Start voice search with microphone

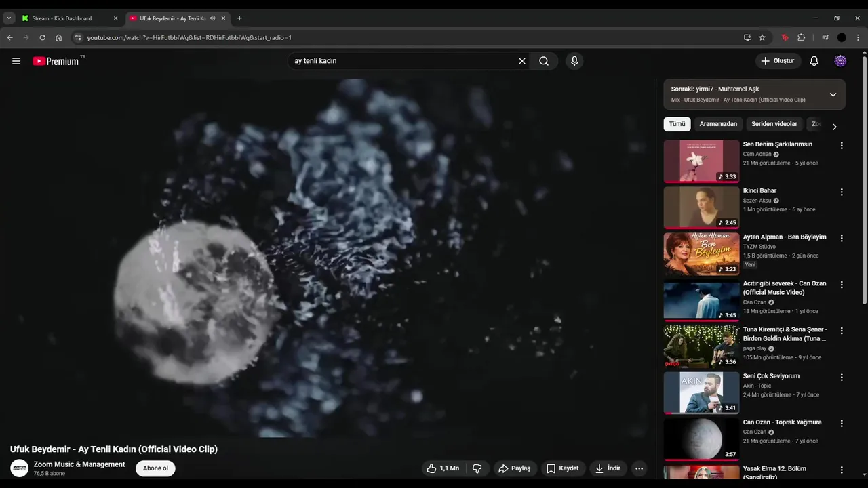coord(574,61)
